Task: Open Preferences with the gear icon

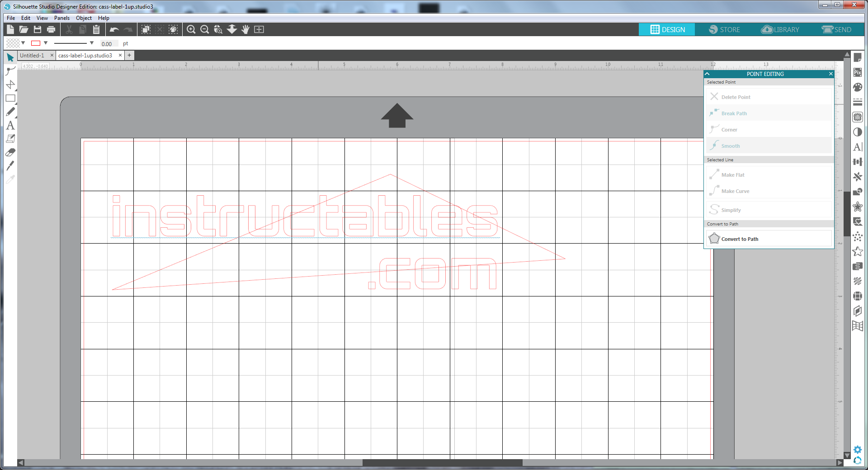Action: pyautogui.click(x=858, y=449)
